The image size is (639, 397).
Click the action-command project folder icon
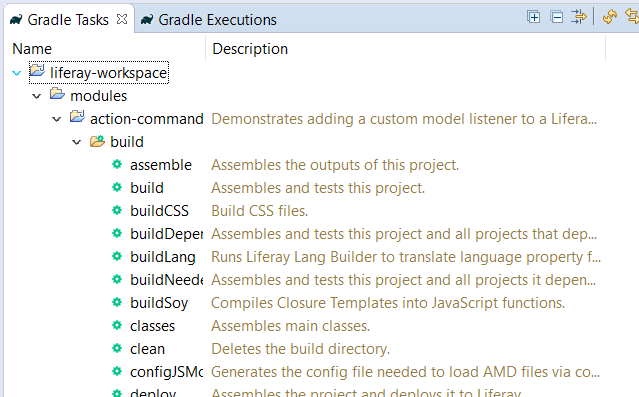pyautogui.click(x=77, y=117)
